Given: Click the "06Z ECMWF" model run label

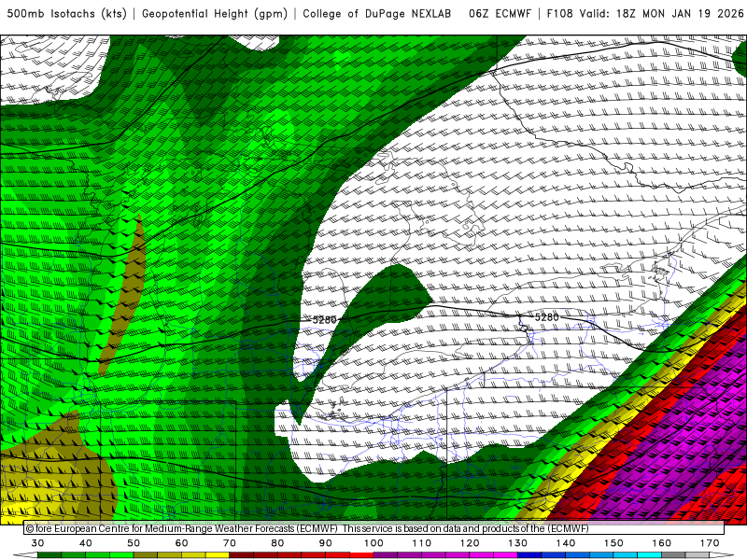Looking at the screenshot, I should (x=500, y=14).
